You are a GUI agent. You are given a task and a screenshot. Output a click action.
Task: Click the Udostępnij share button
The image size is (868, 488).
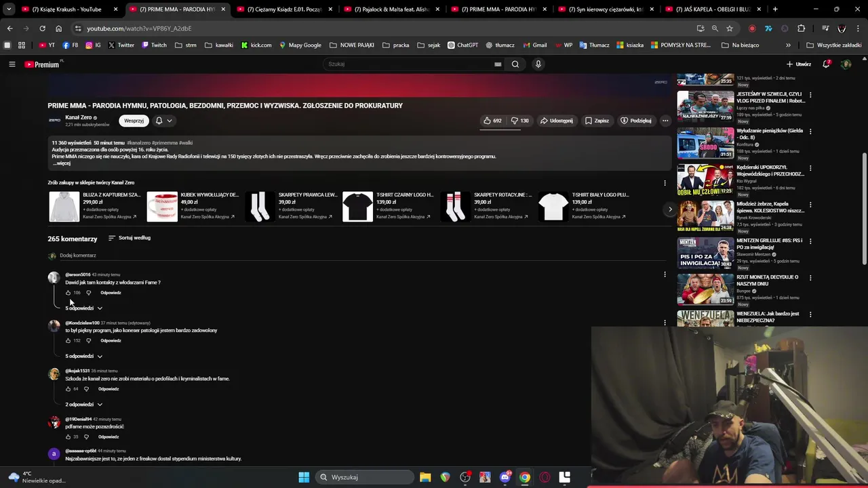tap(557, 121)
